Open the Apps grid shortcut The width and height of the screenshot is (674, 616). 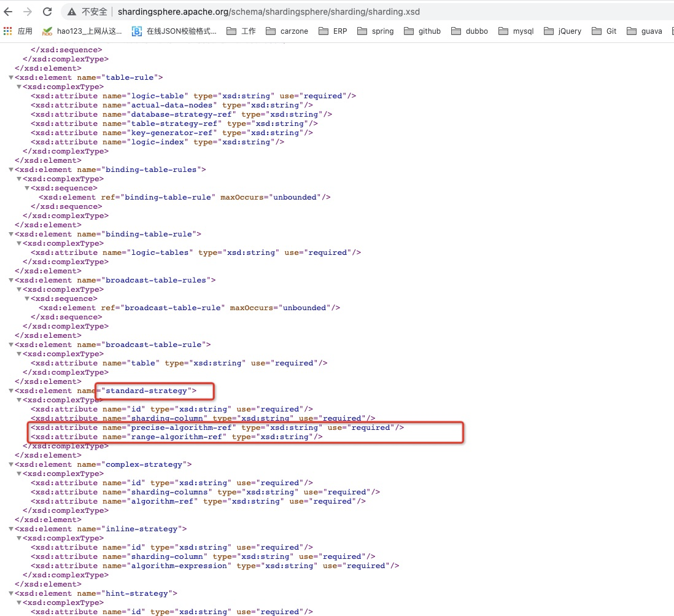[x=18, y=31]
